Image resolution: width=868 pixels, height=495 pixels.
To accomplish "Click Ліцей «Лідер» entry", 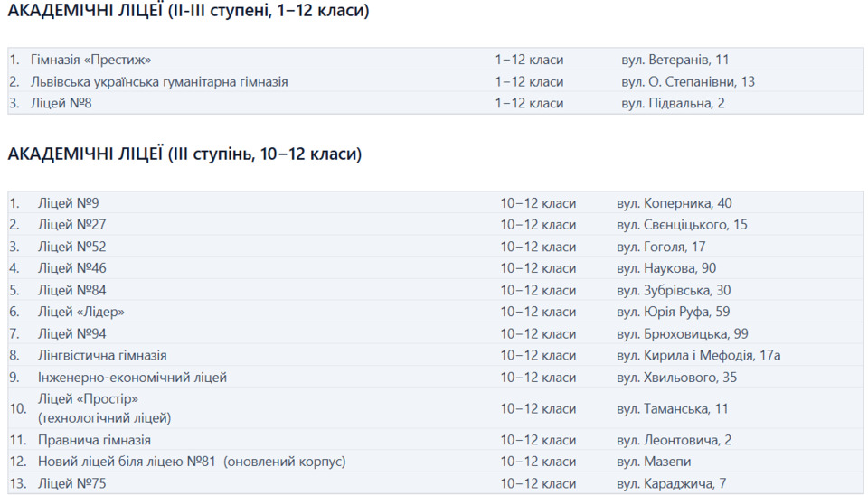I will pyautogui.click(x=81, y=312).
